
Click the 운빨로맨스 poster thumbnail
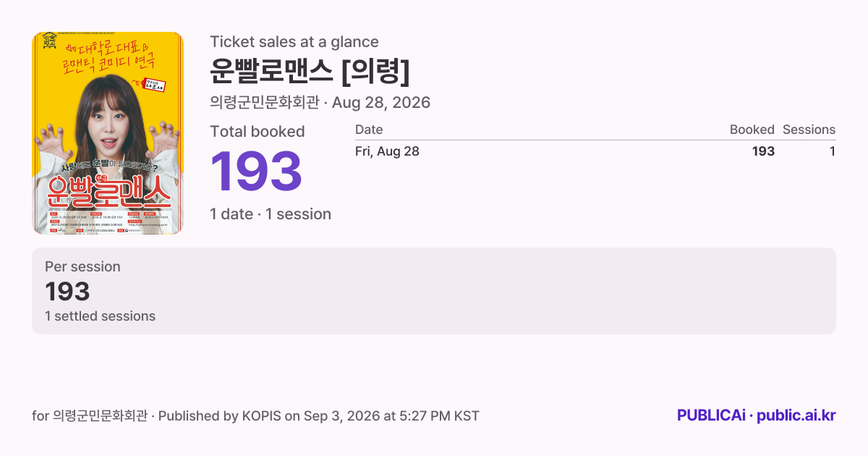(x=108, y=133)
